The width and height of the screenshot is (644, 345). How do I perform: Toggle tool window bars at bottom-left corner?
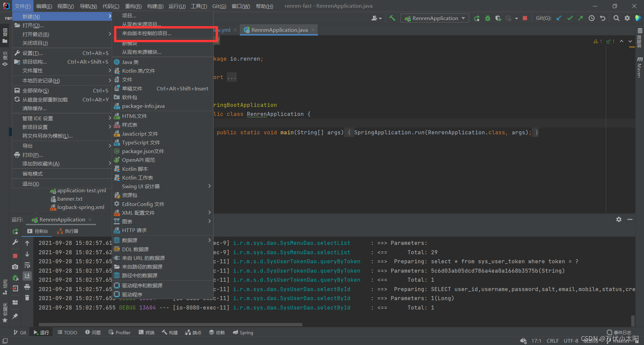[5, 341]
